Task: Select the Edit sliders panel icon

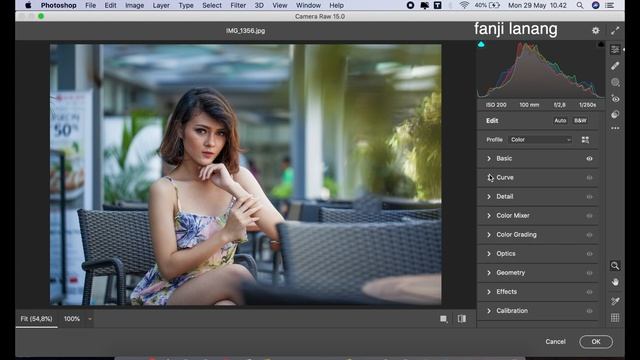Action: (615, 49)
